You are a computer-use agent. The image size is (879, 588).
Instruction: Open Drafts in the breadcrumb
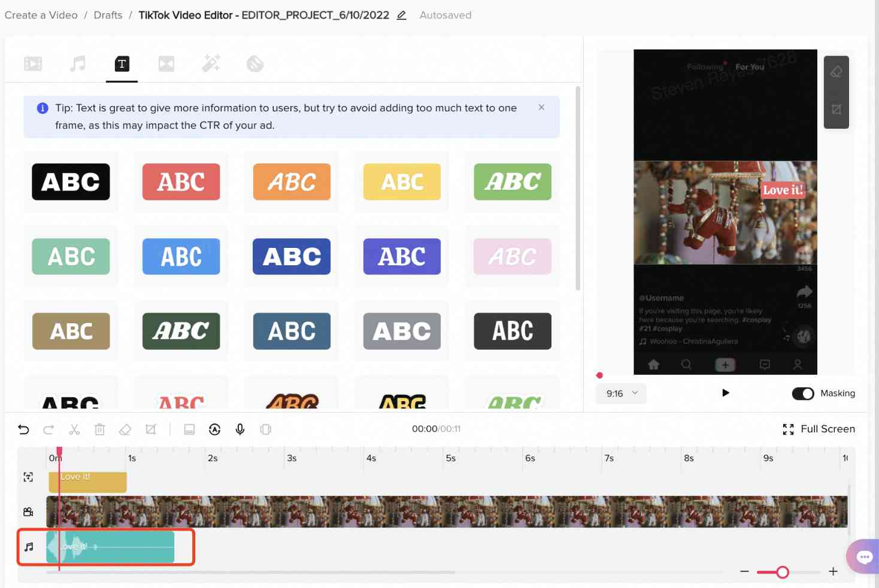(x=108, y=15)
